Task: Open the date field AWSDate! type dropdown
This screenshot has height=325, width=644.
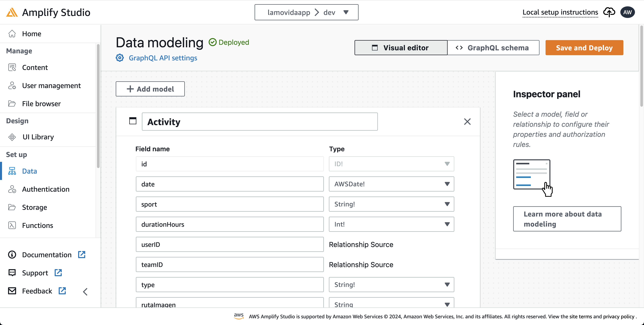Action: pyautogui.click(x=391, y=184)
